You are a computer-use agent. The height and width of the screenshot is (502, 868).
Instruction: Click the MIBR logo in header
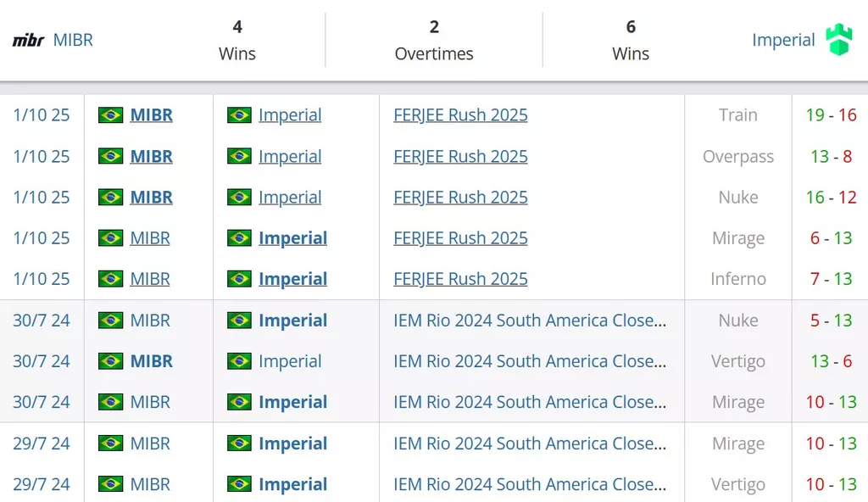pyautogui.click(x=28, y=40)
